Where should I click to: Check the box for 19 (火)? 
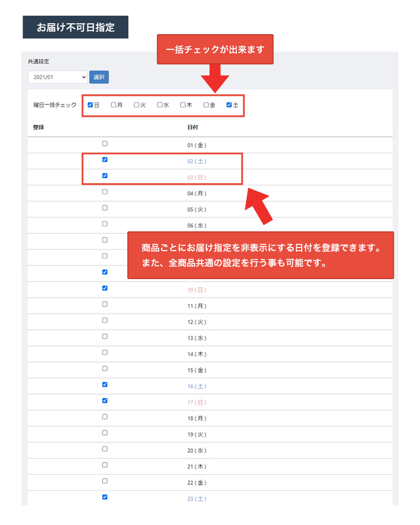[105, 433]
